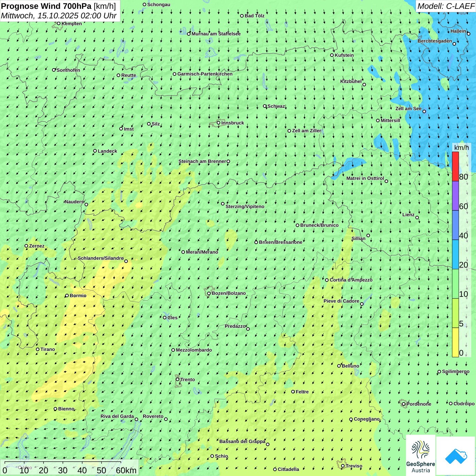Click the Tirano location marker
The height and width of the screenshot is (476, 476).
(38, 349)
